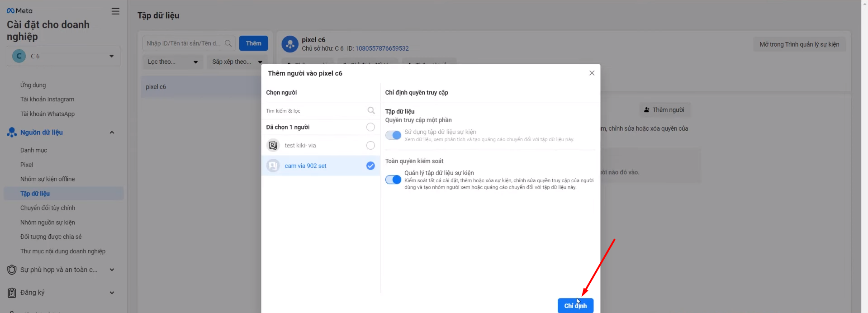The image size is (868, 313).
Task: Click the hamburger menu icon beside Meta
Action: tap(115, 11)
